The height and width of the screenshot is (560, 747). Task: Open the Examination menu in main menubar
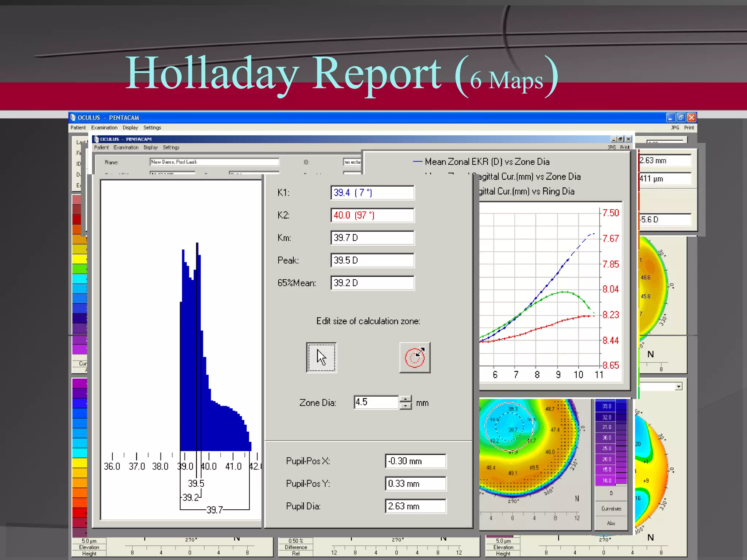[x=104, y=128]
